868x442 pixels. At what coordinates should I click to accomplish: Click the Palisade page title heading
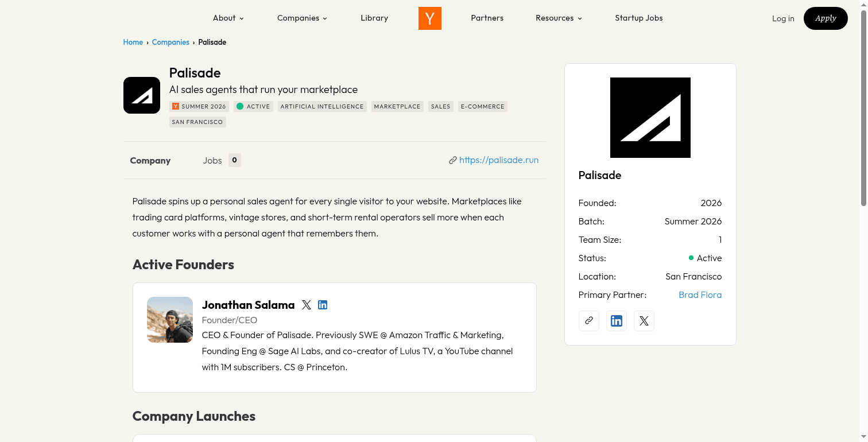click(x=195, y=73)
